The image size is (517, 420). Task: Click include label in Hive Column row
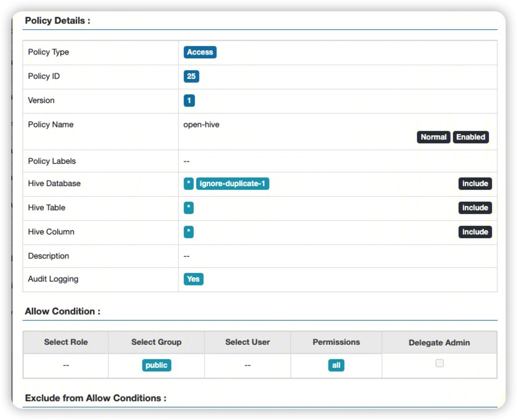[x=475, y=232]
